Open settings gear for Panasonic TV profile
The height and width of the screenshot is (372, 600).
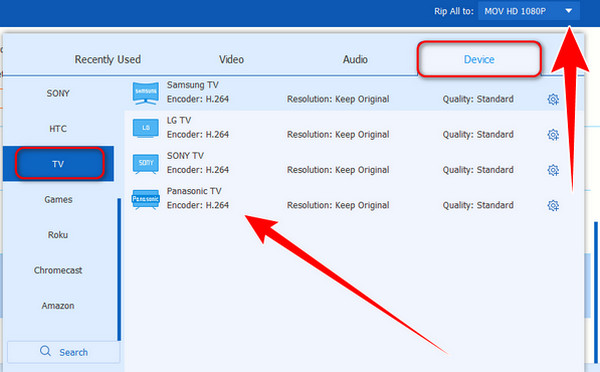553,206
